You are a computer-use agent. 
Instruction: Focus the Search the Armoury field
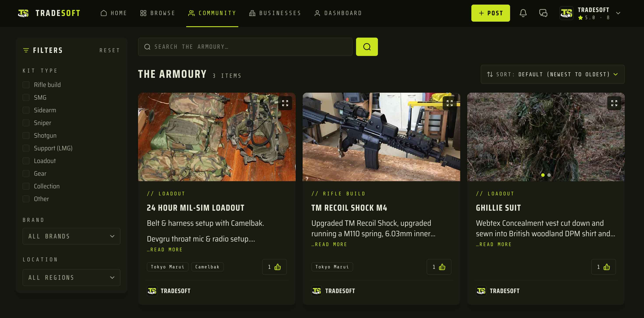click(245, 47)
